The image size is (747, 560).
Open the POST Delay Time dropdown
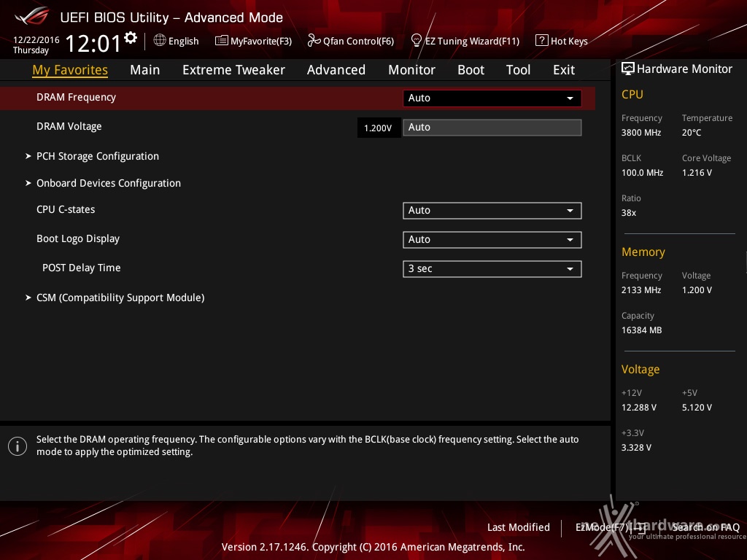[492, 268]
